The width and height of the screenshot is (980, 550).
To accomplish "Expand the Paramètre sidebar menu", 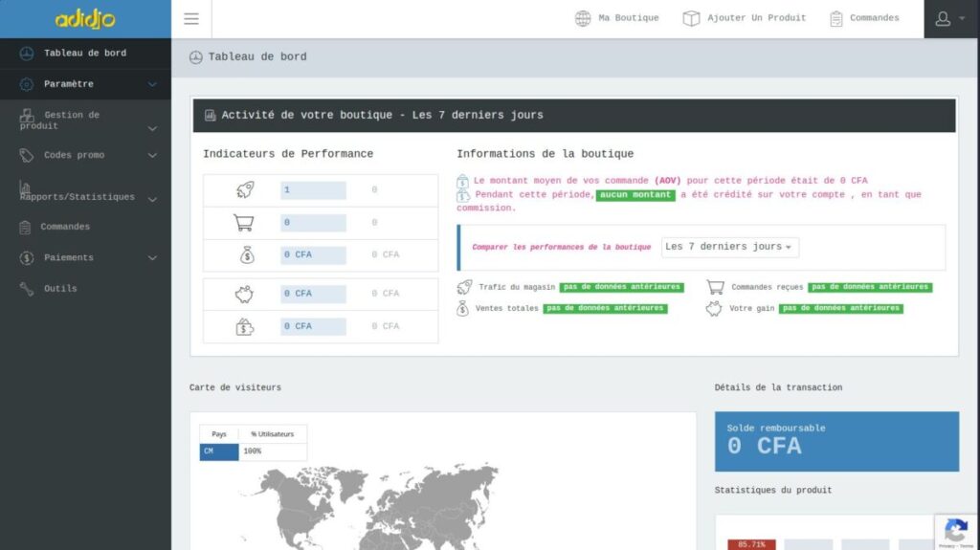I will tap(84, 84).
